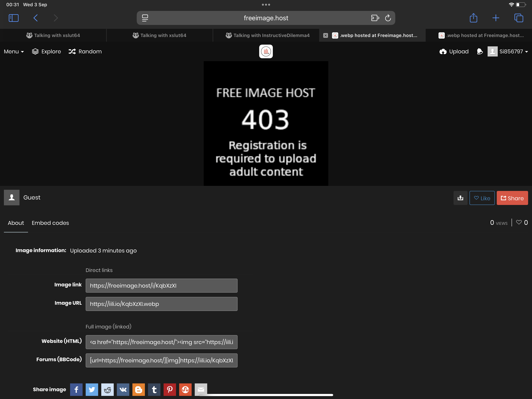Switch to Talking with InstructiveDilemma4 tab
This screenshot has width=532, height=399.
pyautogui.click(x=266, y=35)
